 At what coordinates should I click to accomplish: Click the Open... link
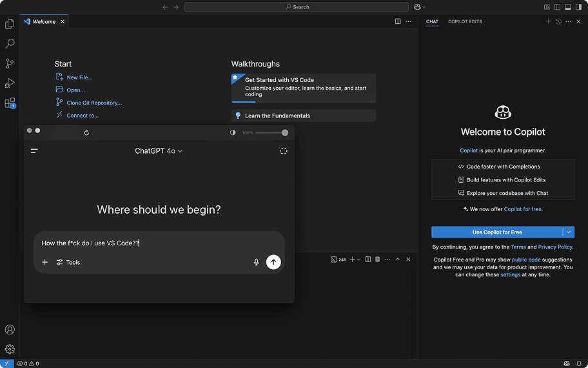pos(75,90)
